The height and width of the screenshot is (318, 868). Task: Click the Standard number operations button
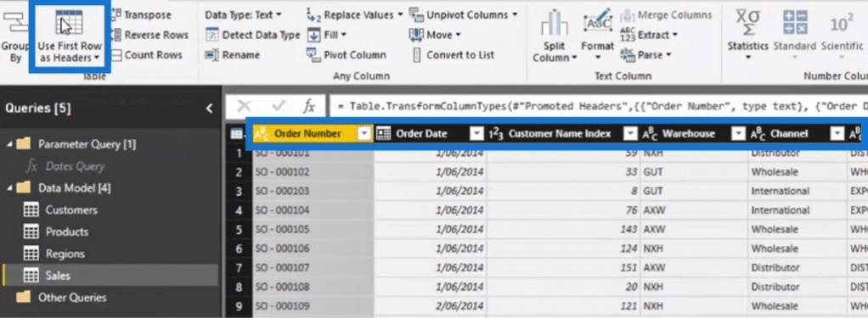pos(795,34)
